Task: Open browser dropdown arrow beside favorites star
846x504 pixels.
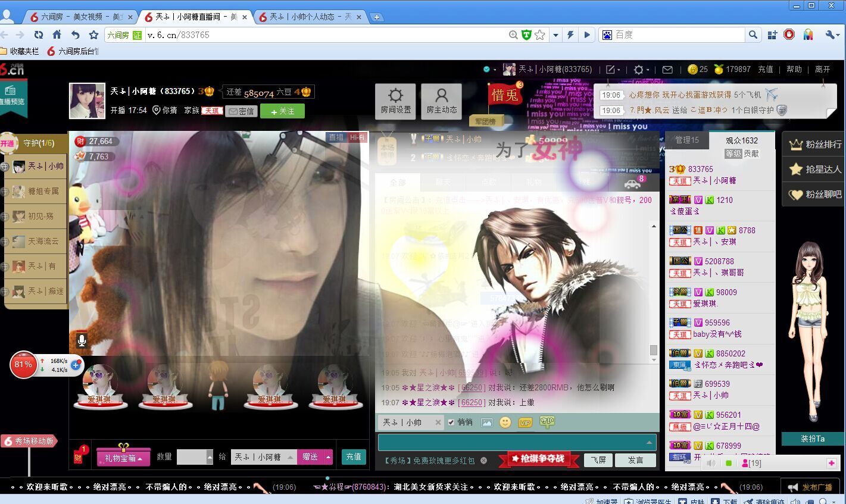Action: pos(555,35)
